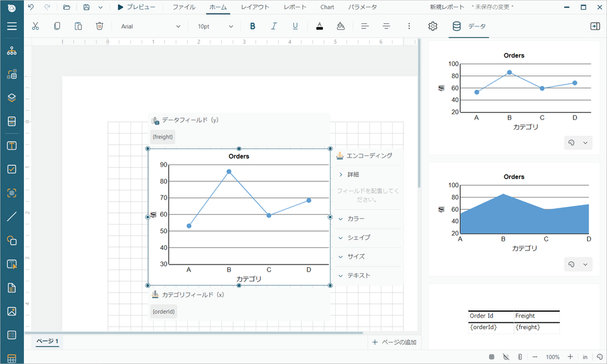The height and width of the screenshot is (364, 607).
Task: Click the delete trash icon
Action: click(x=99, y=26)
